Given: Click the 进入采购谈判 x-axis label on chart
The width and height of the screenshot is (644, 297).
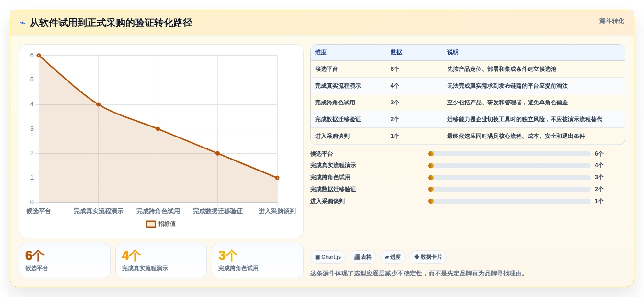Looking at the screenshot, I should 277,211.
